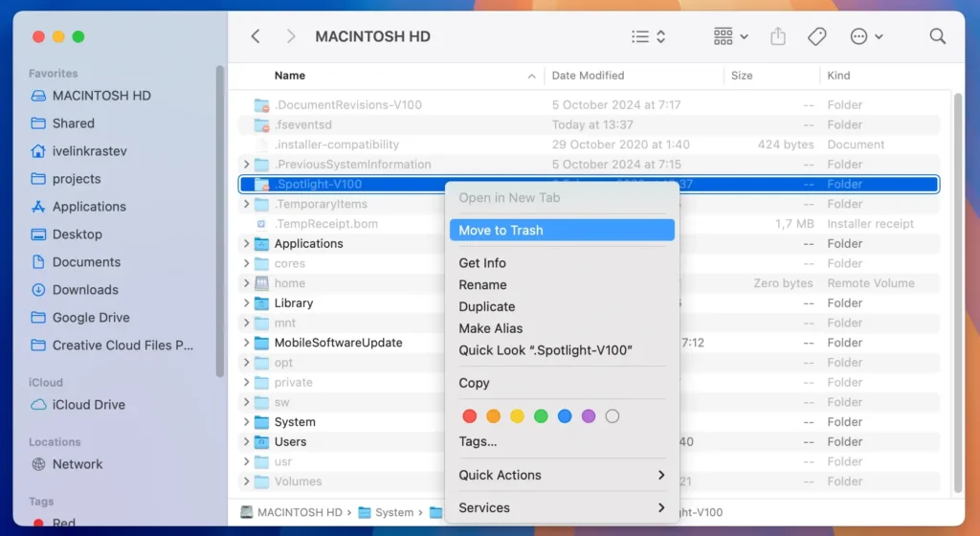Click the empty no-color tag circle
The width and height of the screenshot is (980, 536).
pos(612,416)
